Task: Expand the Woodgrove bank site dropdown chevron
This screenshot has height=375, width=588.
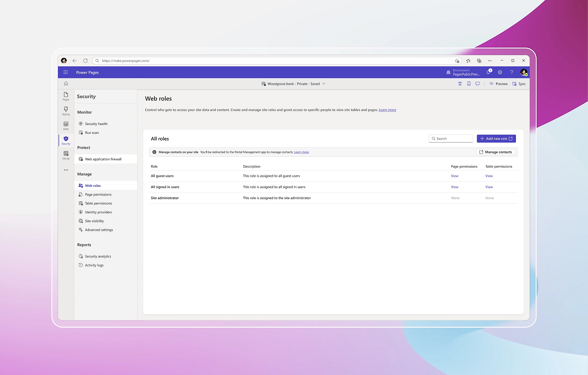Action: (x=324, y=84)
